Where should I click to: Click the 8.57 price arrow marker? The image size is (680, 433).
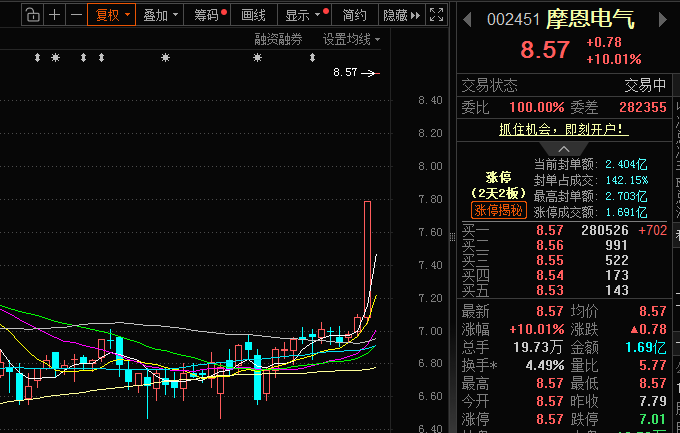coord(355,73)
